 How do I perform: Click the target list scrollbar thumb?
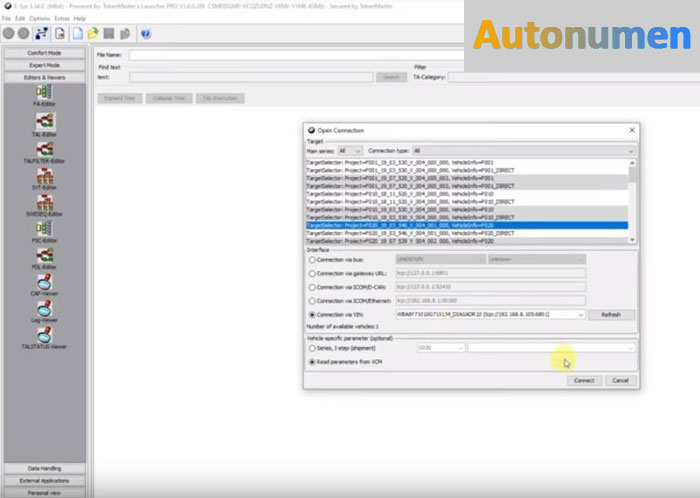point(632,174)
